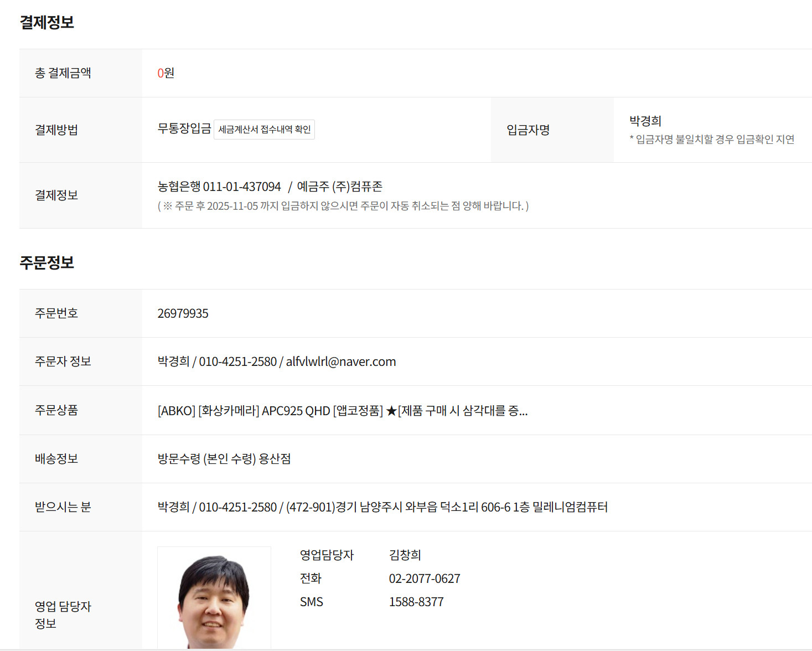Click the star icon in the product name
The height and width of the screenshot is (651, 812).
(391, 411)
